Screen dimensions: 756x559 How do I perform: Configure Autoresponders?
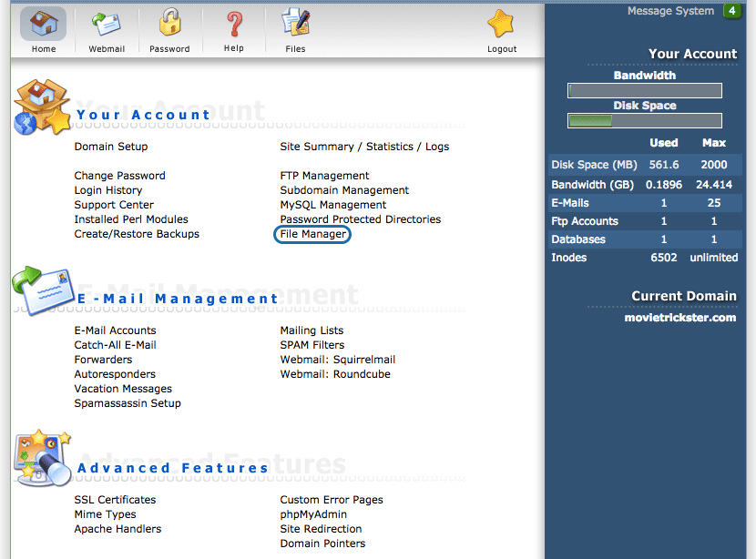pyautogui.click(x=115, y=374)
